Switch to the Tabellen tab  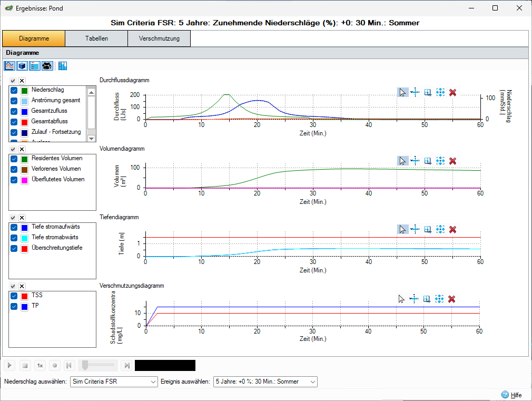coord(96,38)
